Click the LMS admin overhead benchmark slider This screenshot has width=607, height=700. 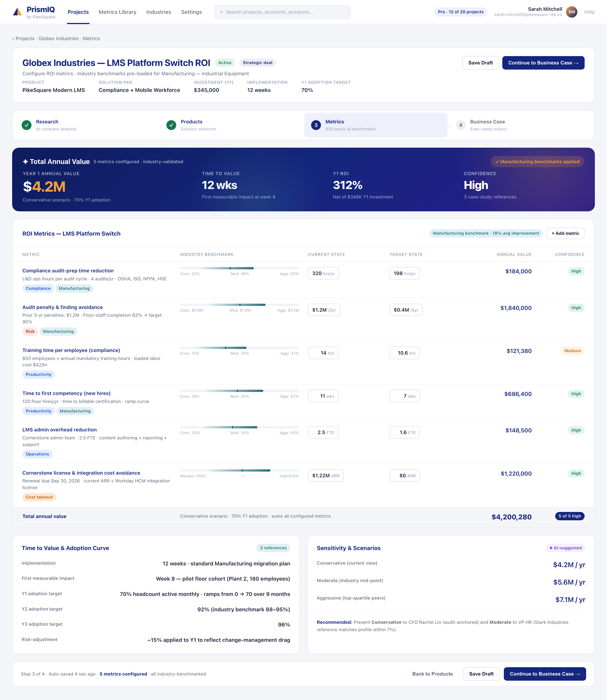point(239,427)
